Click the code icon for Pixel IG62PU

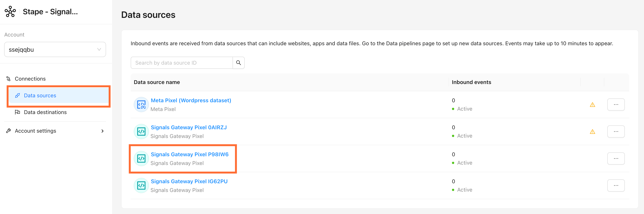141,185
